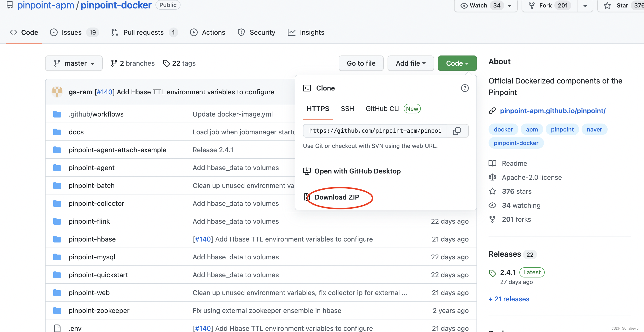Click the Go to file button
This screenshot has height=332, width=644.
pyautogui.click(x=361, y=63)
